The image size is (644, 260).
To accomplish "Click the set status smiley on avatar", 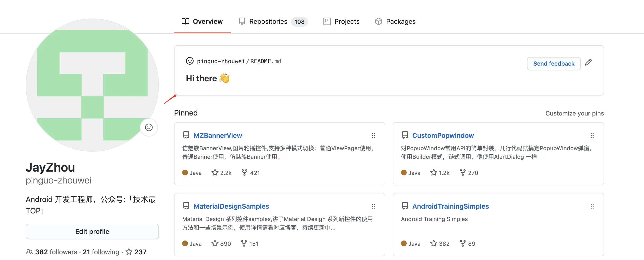I will 149,127.
